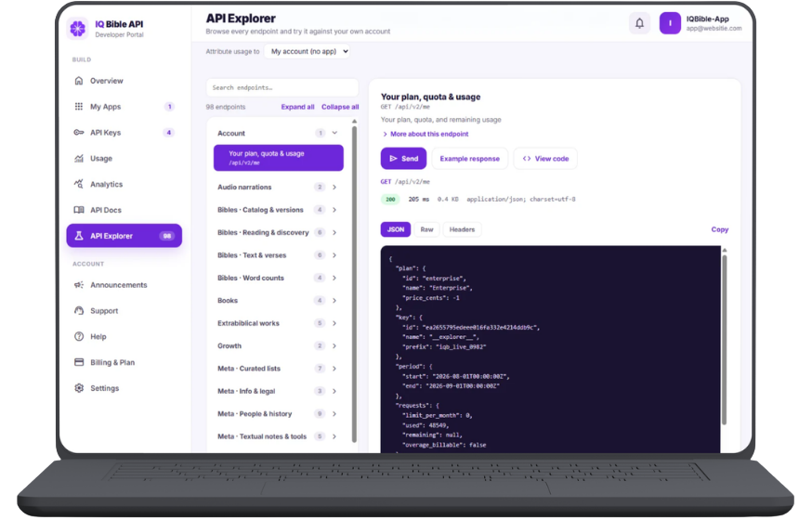This screenshot has width=812, height=520.
Task: Click the JSON response panel scrollbar
Action: [724, 340]
